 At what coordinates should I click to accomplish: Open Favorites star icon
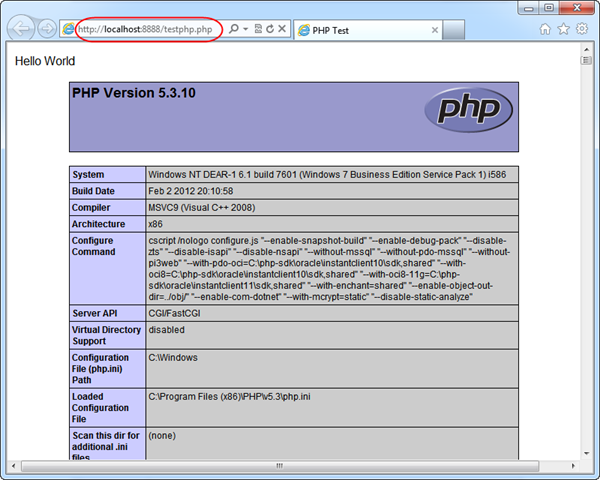tap(563, 29)
